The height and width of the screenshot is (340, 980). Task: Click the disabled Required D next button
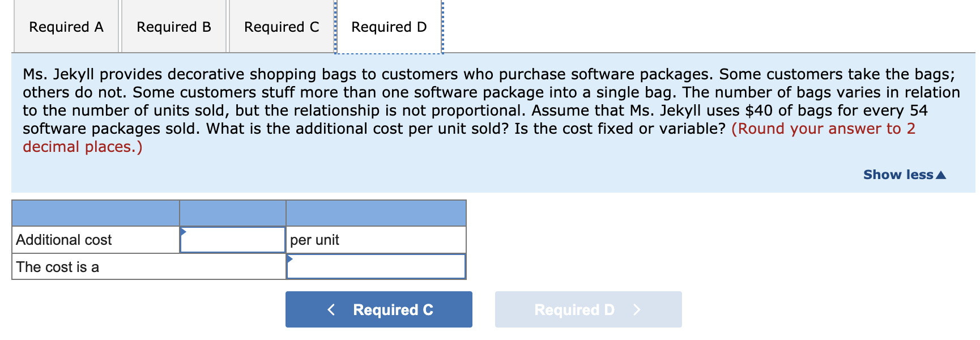[x=588, y=309]
